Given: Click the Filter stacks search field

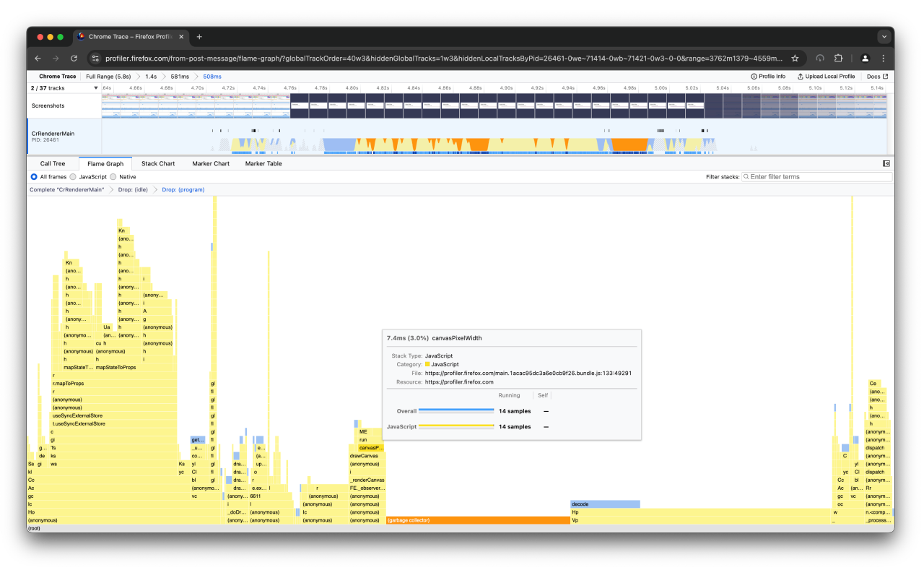Looking at the screenshot, I should click(x=816, y=176).
